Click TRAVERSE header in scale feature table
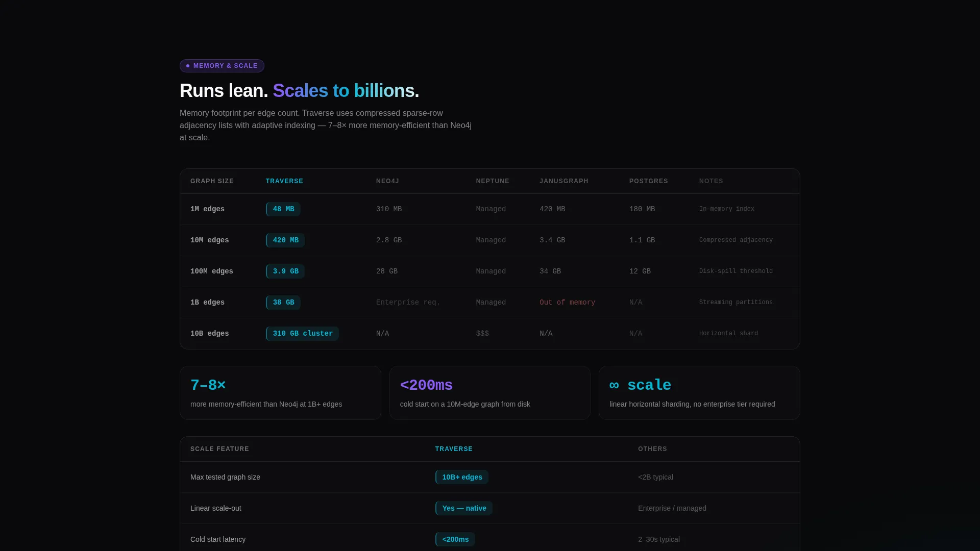Viewport: 980px width, 551px height. [x=454, y=449]
